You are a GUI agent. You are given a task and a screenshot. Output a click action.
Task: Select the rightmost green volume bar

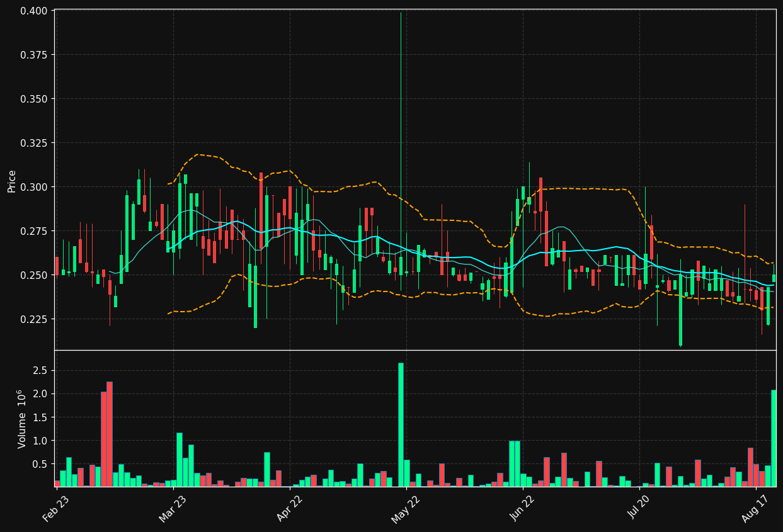[x=774, y=438]
